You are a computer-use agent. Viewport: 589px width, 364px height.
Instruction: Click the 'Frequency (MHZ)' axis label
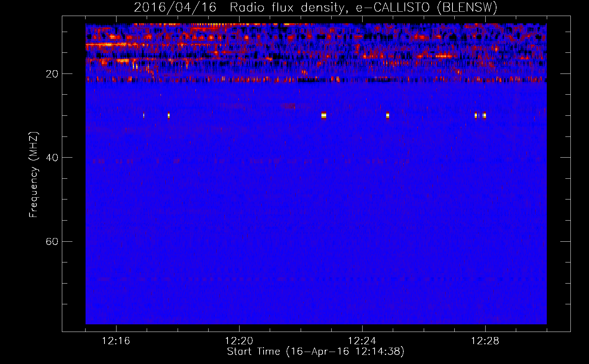click(33, 175)
